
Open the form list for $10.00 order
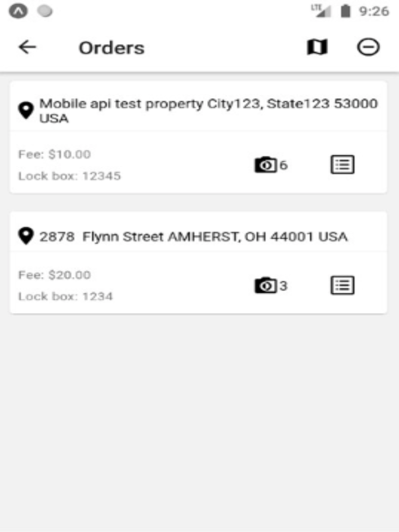342,164
